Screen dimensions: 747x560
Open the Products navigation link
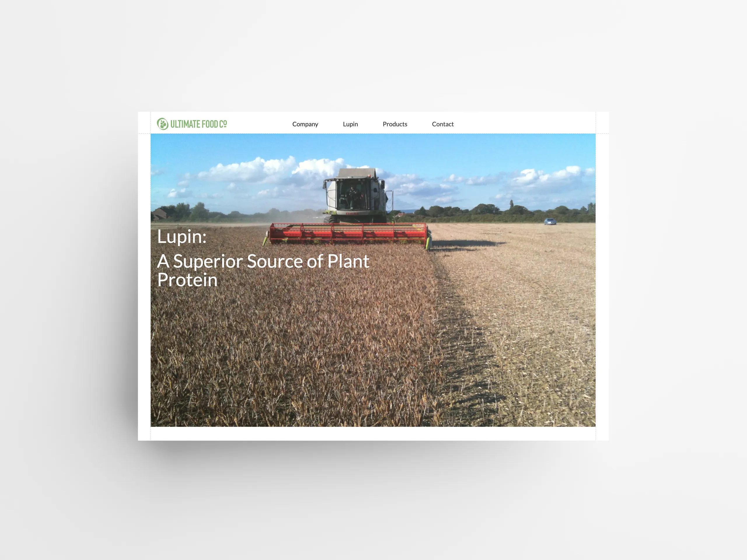pos(395,124)
